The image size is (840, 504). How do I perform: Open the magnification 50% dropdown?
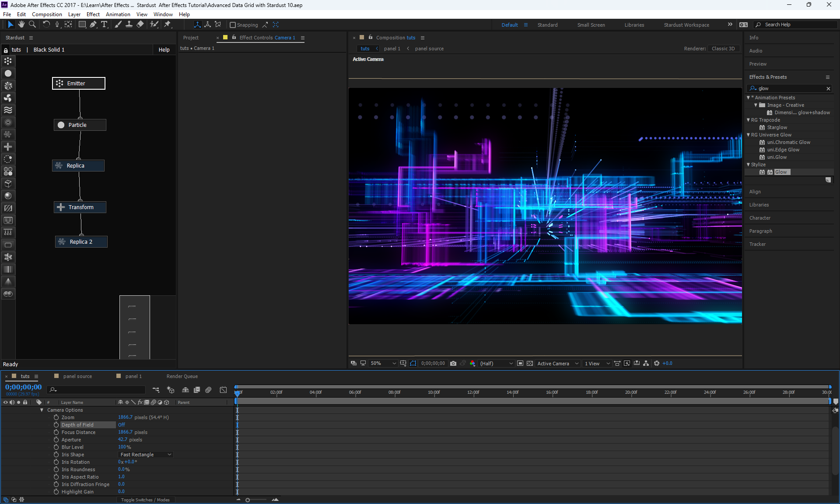click(383, 363)
